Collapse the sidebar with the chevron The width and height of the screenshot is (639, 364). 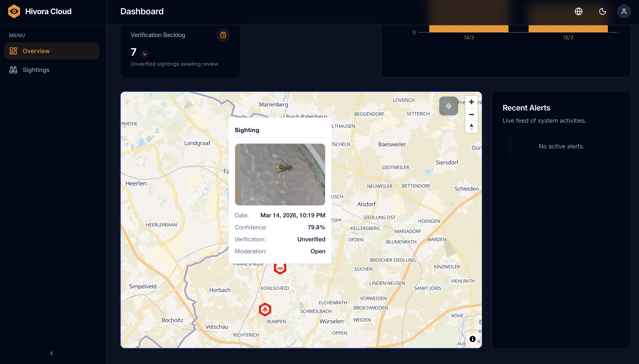click(x=52, y=353)
